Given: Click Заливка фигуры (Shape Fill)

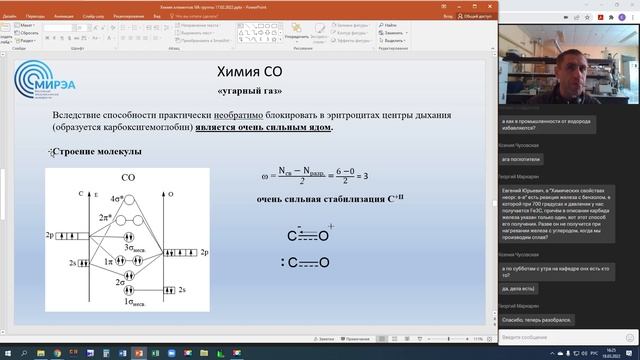Looking at the screenshot, I should coord(350,25).
